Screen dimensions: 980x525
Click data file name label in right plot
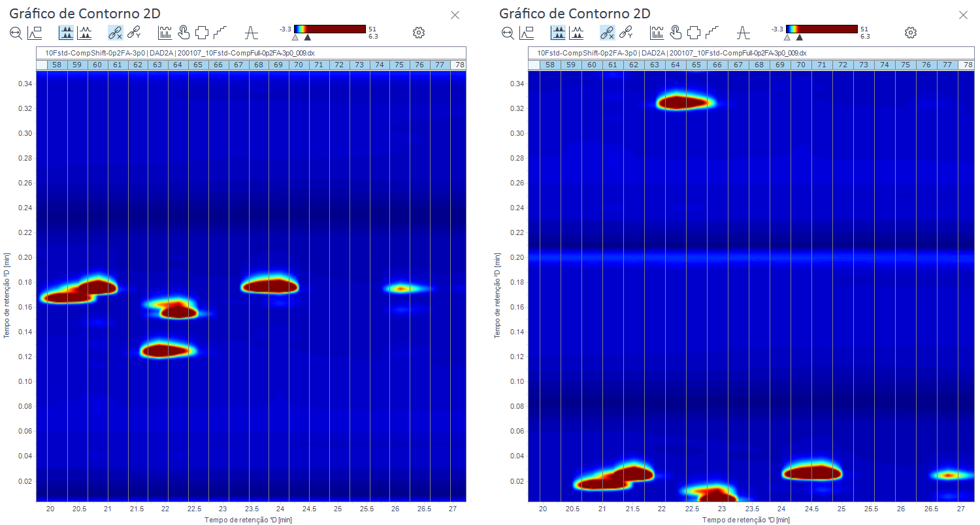672,53
